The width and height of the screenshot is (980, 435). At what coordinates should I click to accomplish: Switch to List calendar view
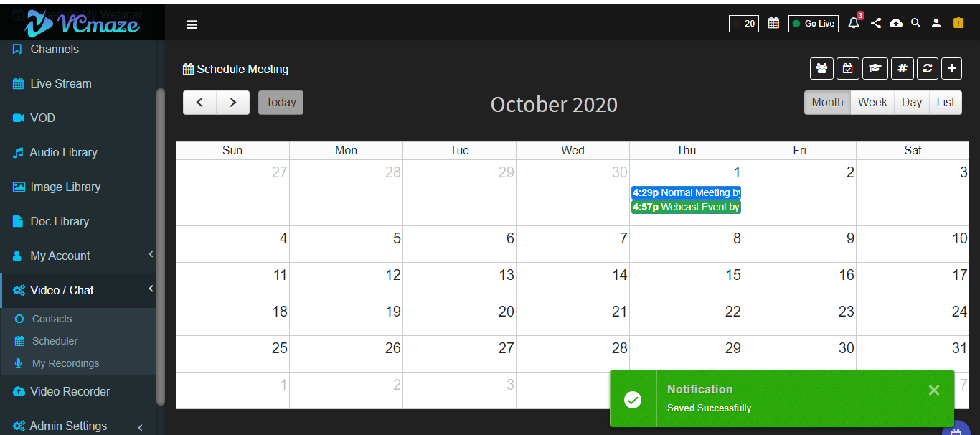click(946, 102)
